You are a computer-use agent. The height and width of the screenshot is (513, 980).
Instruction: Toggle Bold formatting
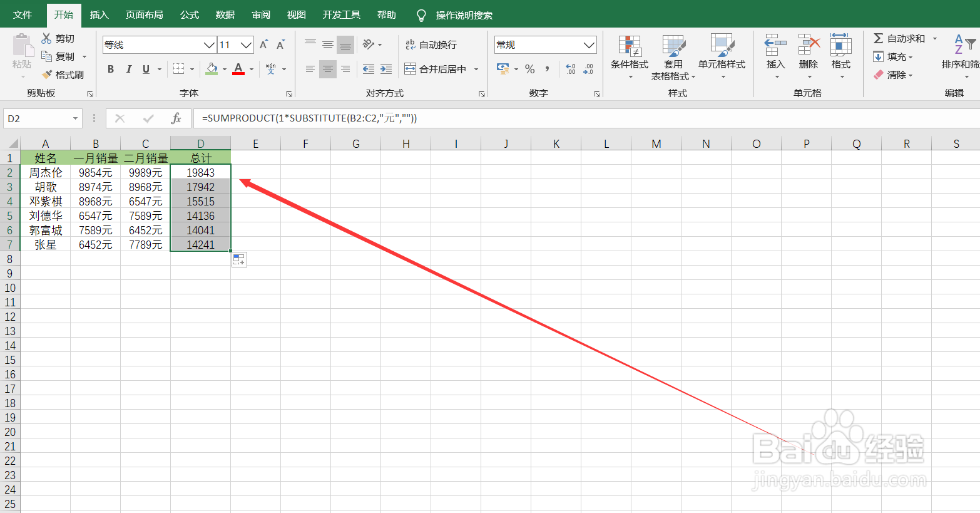[x=111, y=69]
